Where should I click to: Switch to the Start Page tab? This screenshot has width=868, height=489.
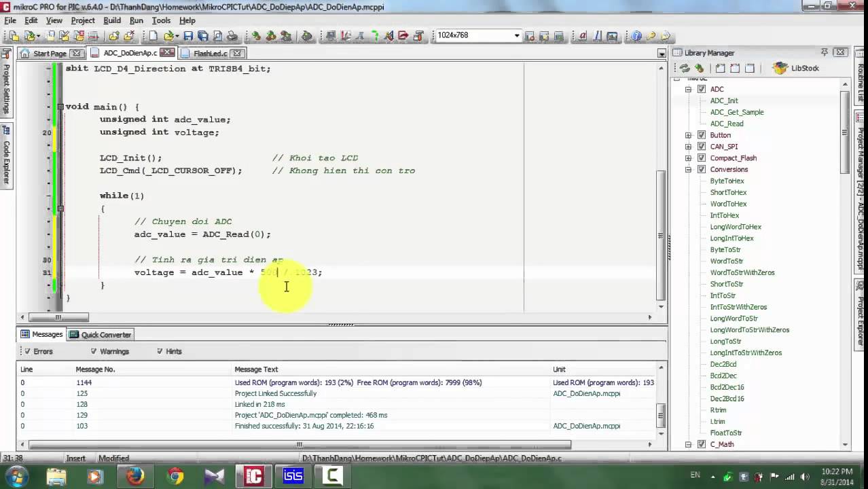coord(50,53)
